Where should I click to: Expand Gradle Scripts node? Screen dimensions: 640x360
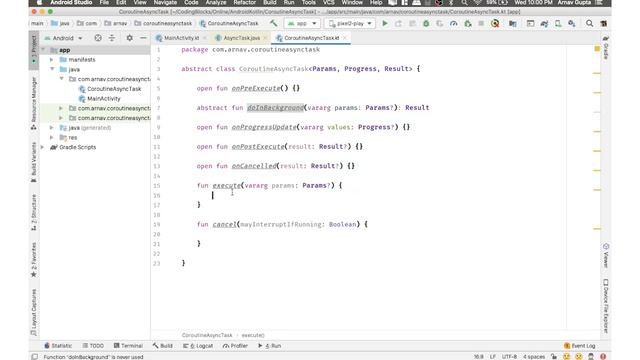click(x=42, y=147)
